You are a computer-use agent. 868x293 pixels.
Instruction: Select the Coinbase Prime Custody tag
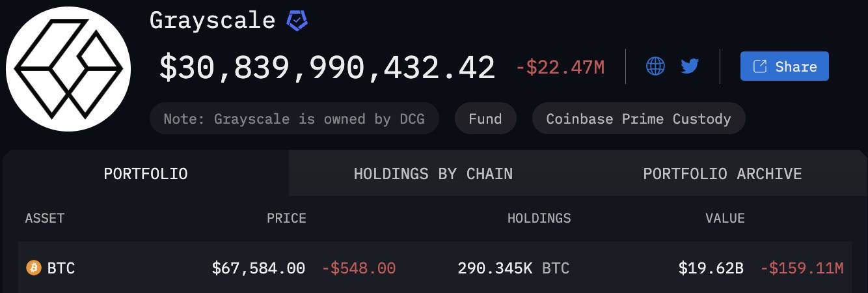pos(638,119)
